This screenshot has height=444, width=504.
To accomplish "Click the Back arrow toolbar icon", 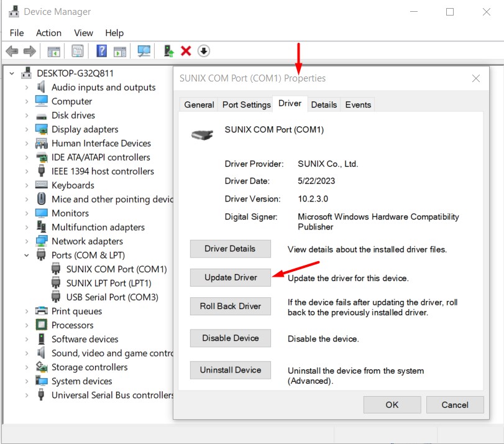I will (12, 51).
